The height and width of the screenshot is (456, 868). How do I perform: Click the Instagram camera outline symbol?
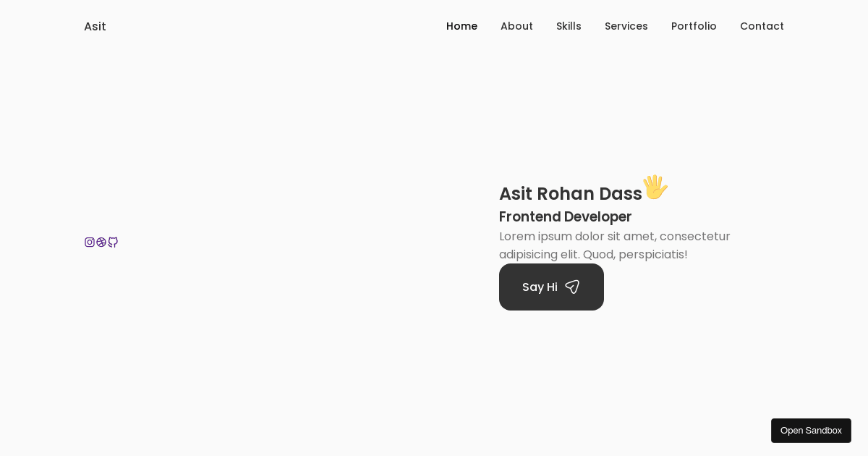click(90, 242)
